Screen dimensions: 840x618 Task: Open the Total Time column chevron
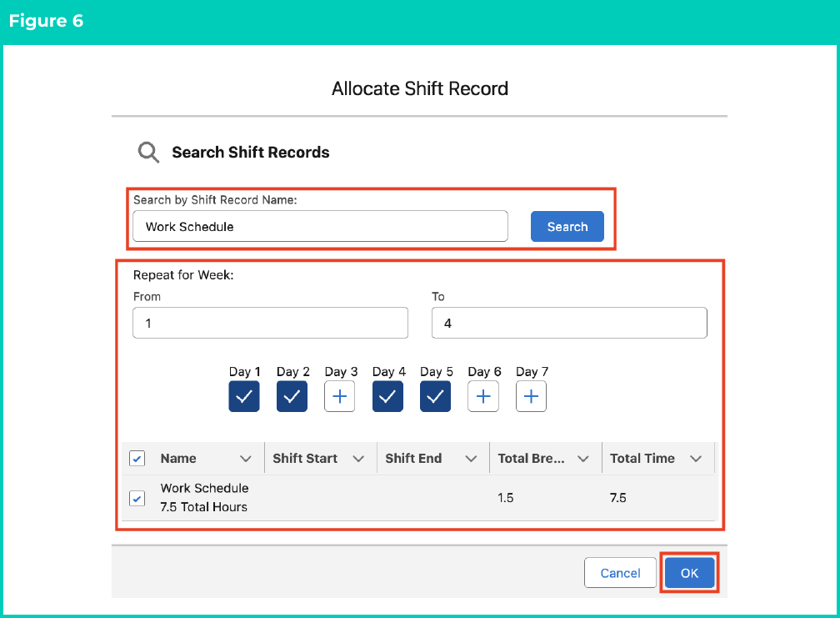(x=696, y=459)
